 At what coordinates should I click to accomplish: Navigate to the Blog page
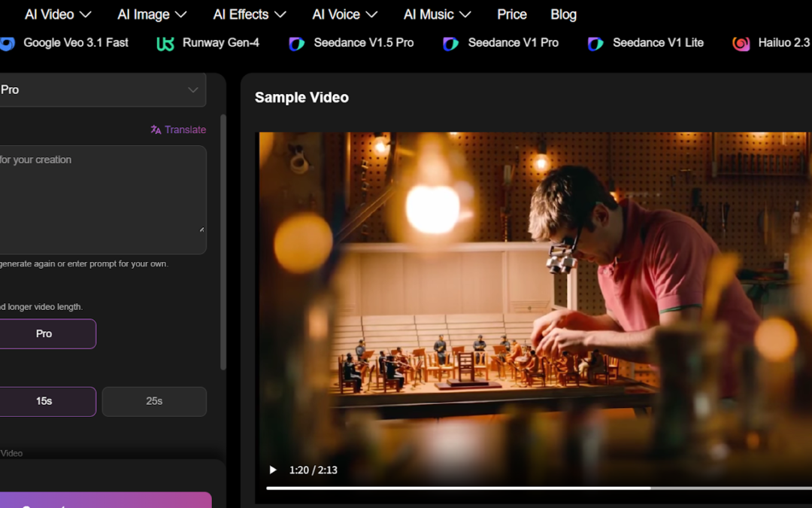click(x=563, y=14)
